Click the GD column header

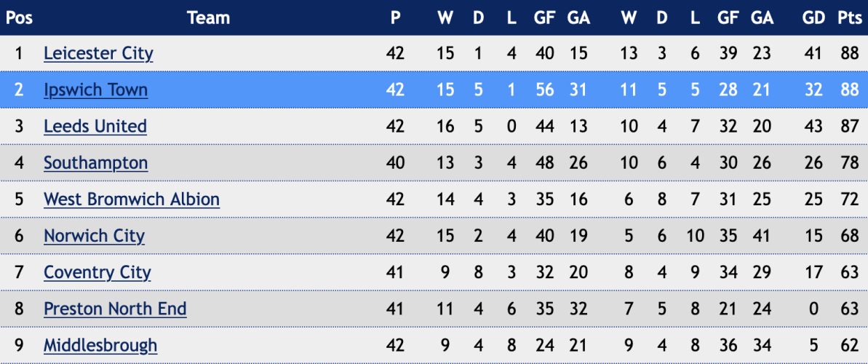pos(813,17)
